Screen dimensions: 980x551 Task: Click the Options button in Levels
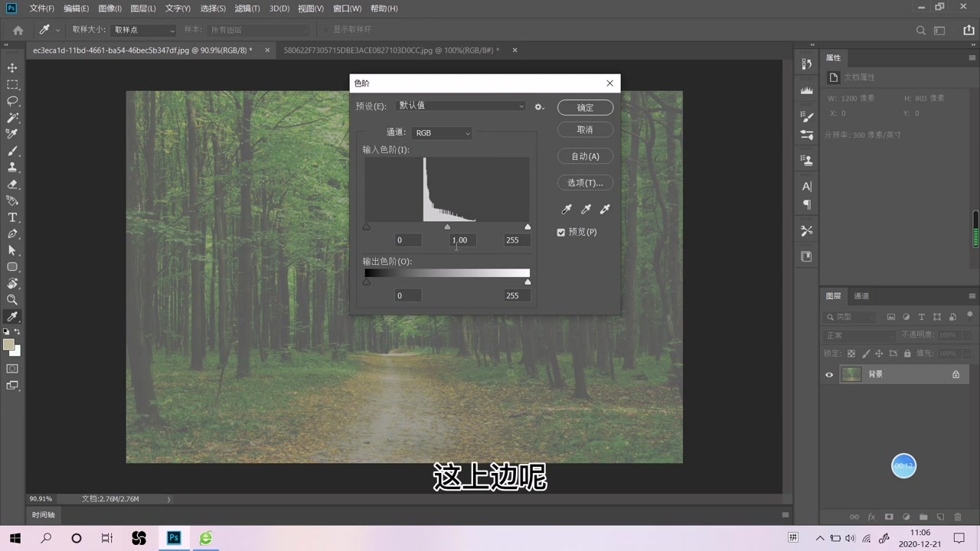click(x=586, y=183)
